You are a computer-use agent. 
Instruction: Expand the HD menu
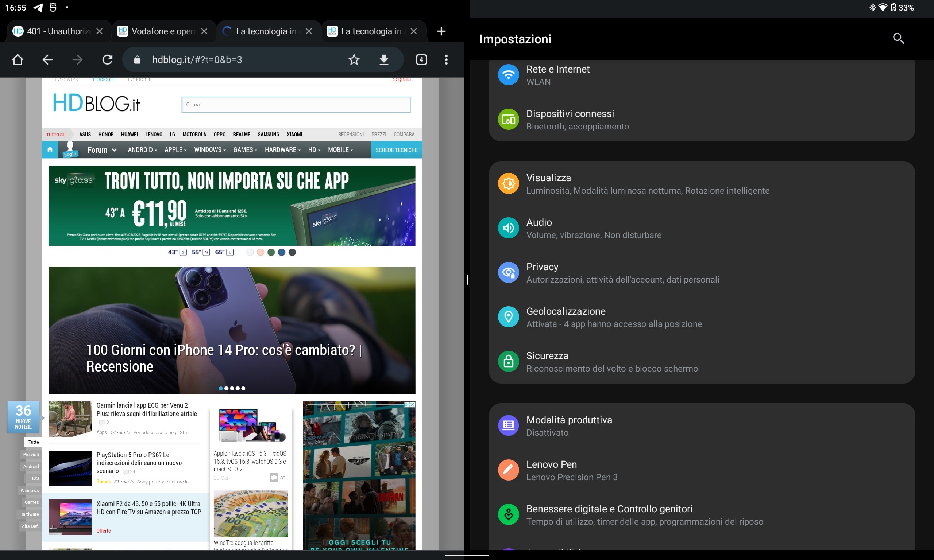(314, 150)
